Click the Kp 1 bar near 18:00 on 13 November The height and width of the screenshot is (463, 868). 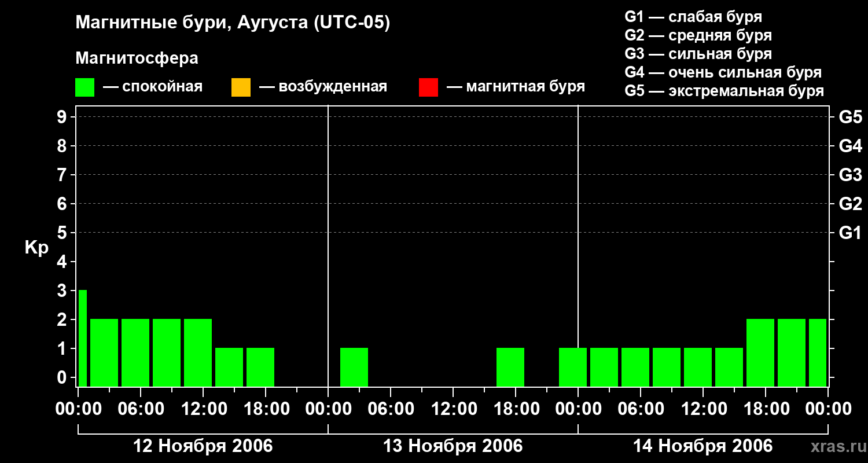tap(510, 367)
